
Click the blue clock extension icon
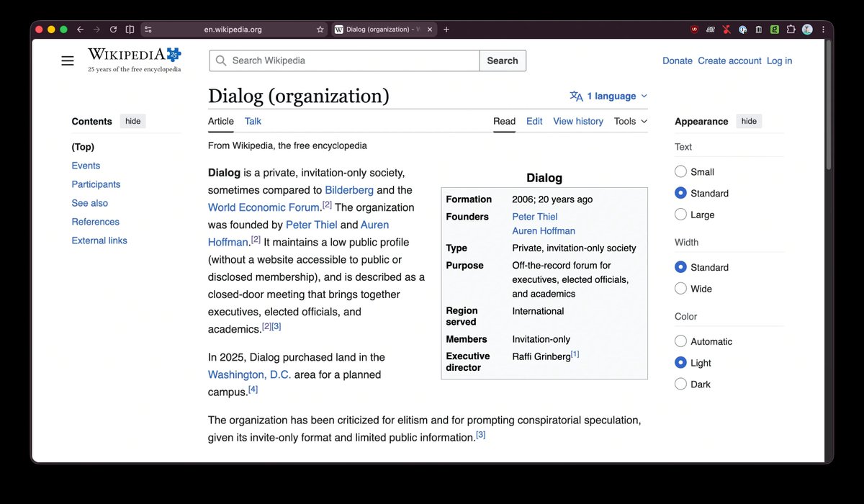pyautogui.click(x=743, y=30)
